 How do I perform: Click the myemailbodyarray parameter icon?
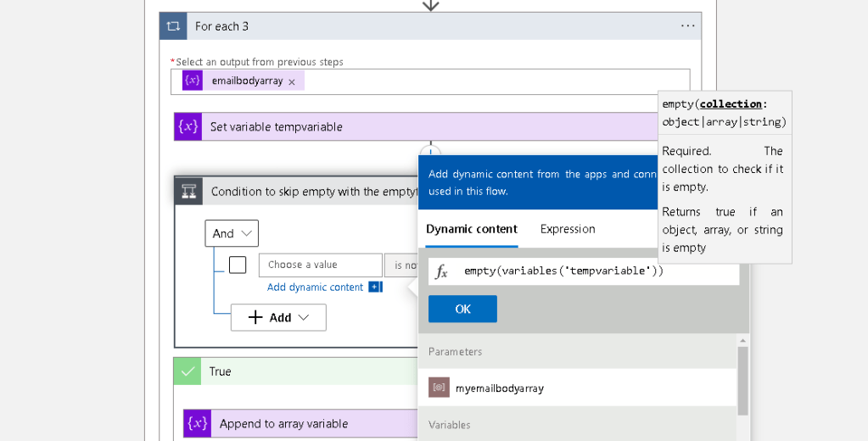coord(439,388)
